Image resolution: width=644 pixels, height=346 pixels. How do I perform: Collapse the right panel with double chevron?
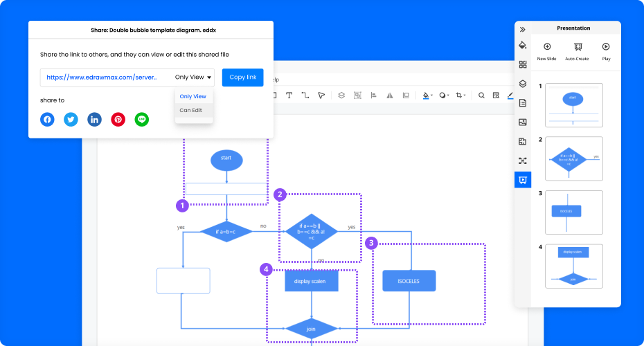click(x=522, y=29)
